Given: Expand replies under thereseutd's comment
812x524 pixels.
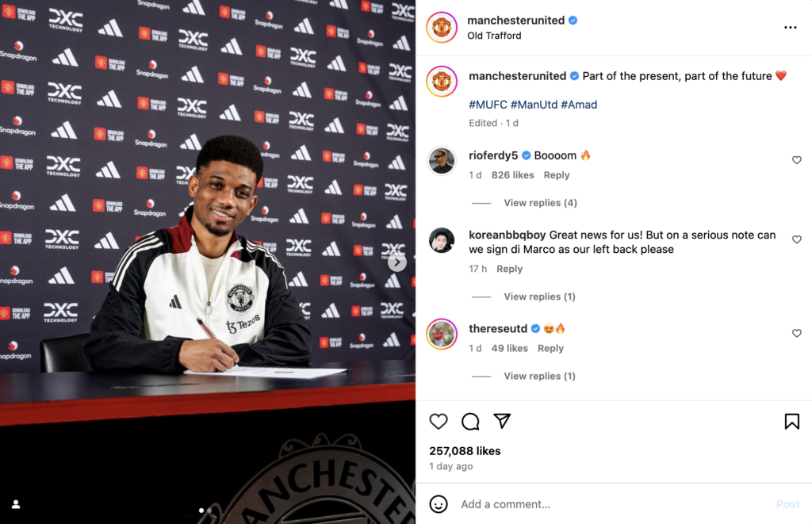Looking at the screenshot, I should 539,376.
